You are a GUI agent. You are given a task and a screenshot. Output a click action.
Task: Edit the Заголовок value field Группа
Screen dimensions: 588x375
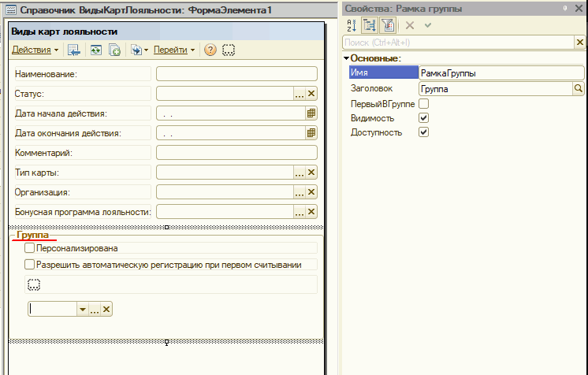pos(495,89)
